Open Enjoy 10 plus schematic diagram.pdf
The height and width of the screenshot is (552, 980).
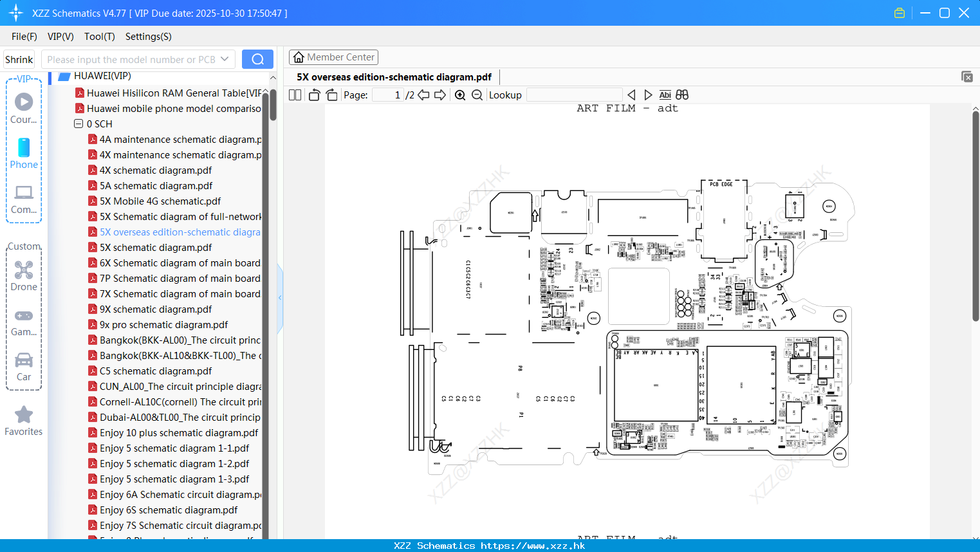(x=179, y=432)
